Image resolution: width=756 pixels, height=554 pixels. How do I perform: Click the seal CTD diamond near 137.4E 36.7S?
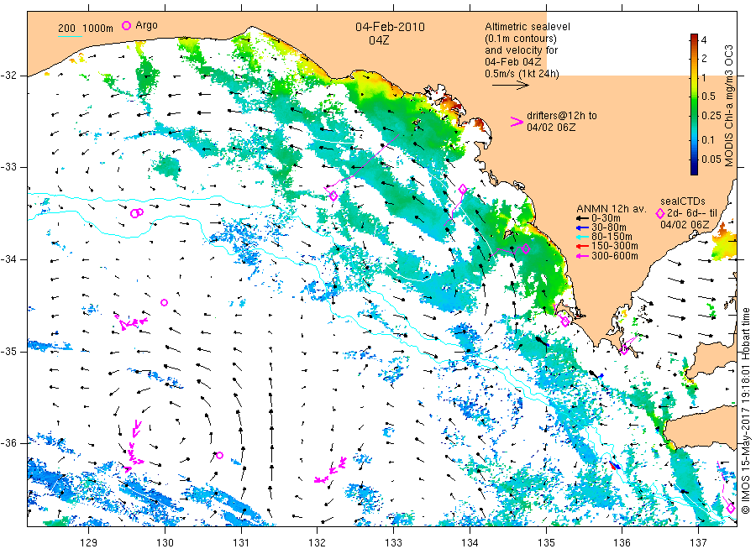[x=731, y=508]
